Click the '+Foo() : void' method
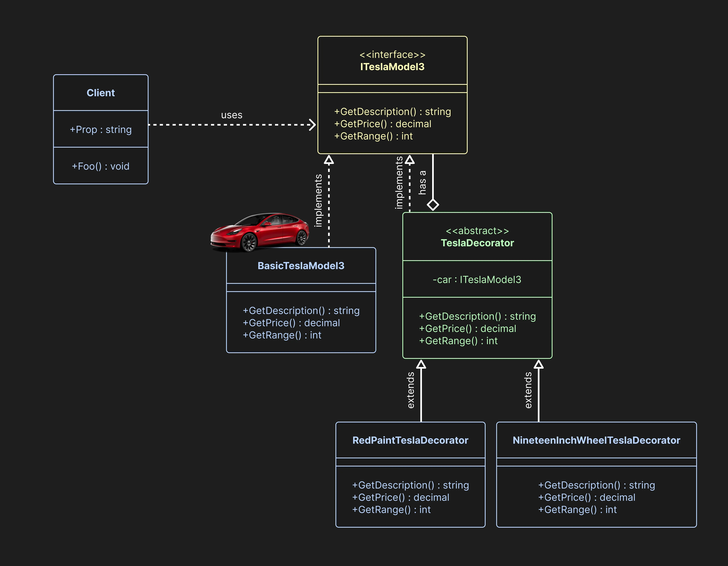This screenshot has width=728, height=566. coord(101,166)
